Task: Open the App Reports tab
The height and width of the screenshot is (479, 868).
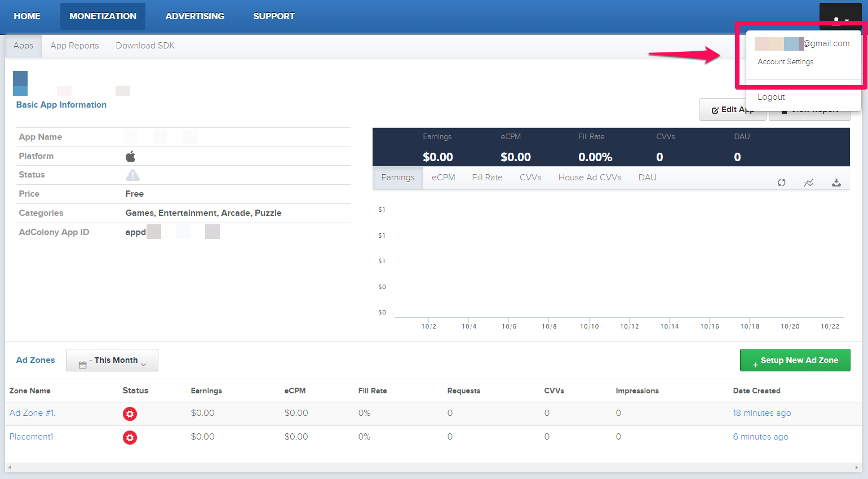Action: [74, 46]
